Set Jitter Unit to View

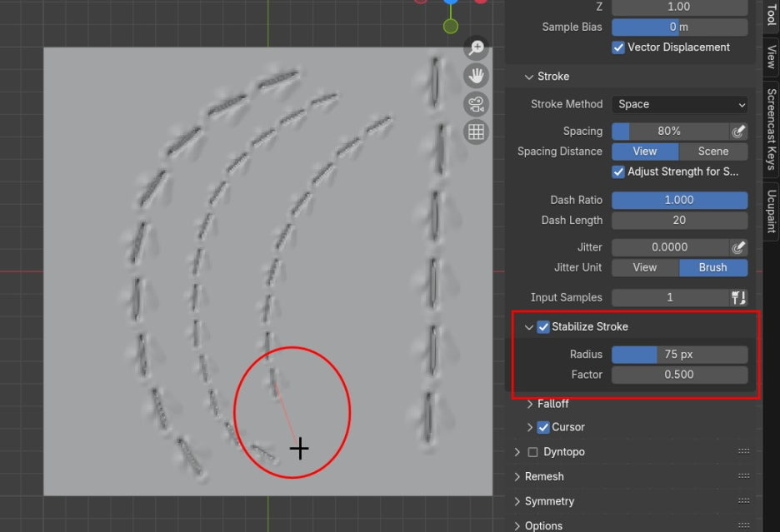645,267
